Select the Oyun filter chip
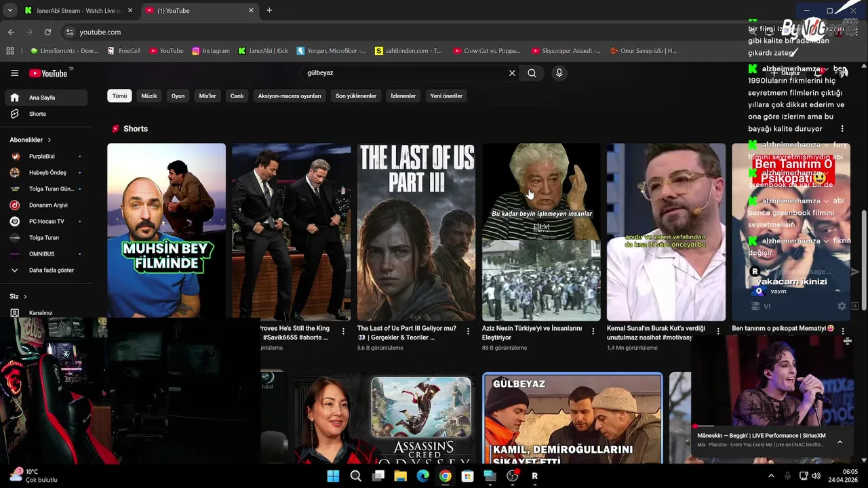Viewport: 868px width, 488px height. [178, 96]
